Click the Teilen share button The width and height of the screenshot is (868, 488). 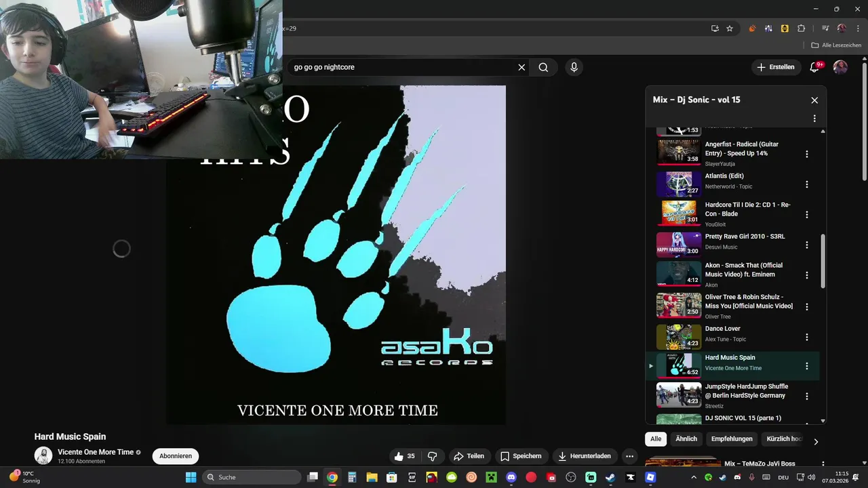[x=469, y=456]
